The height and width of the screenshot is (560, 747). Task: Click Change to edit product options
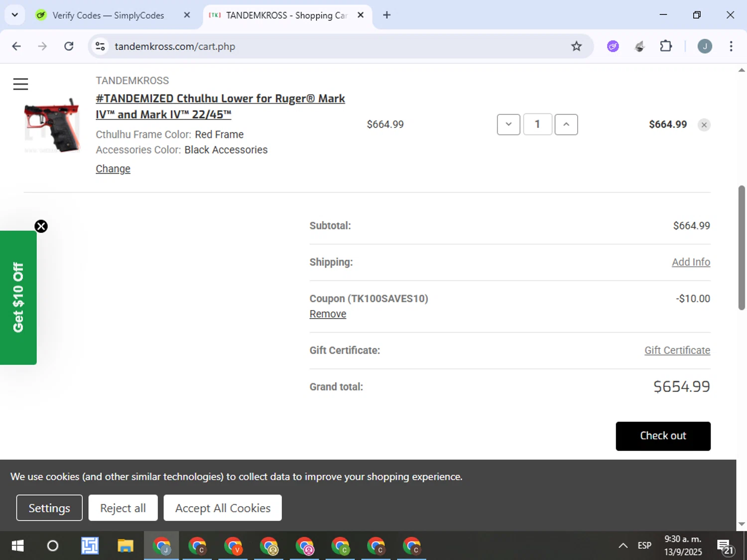point(113,169)
